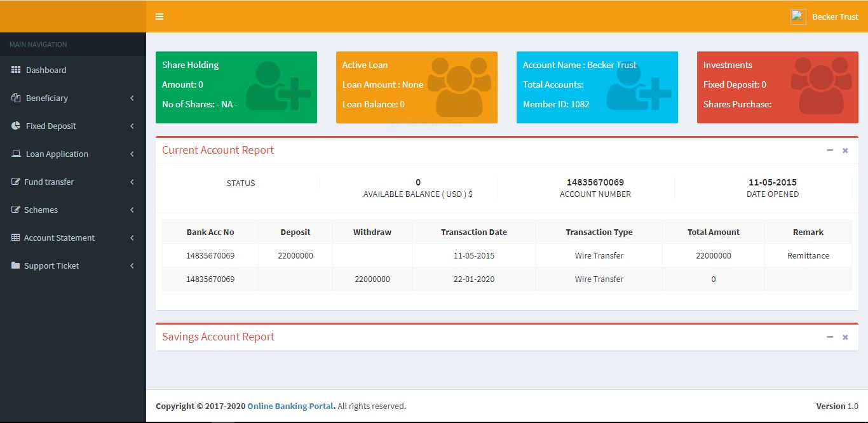Click the Fund transfer edit icon
The image size is (868, 423).
16,182
